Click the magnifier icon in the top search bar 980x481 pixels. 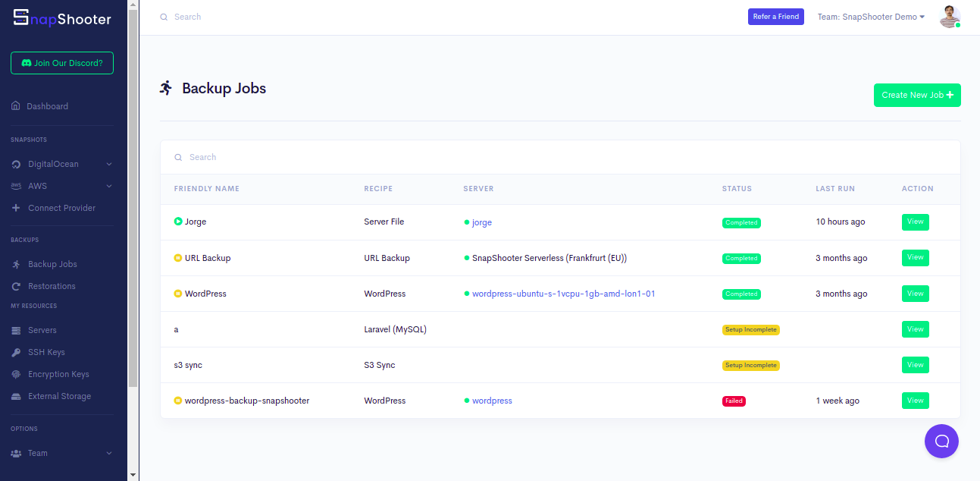tap(164, 17)
